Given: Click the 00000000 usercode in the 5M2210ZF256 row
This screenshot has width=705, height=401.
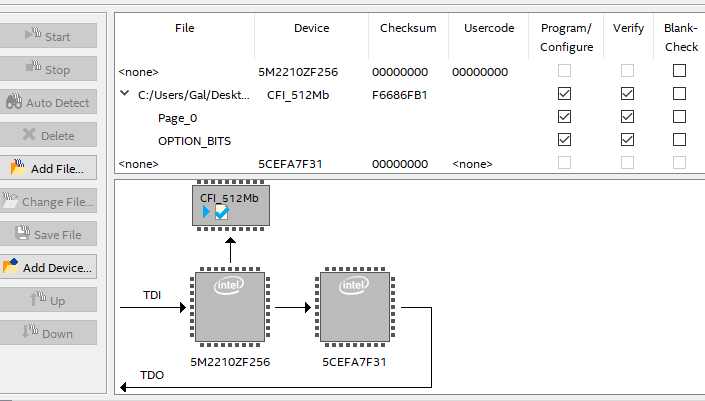Looking at the screenshot, I should pos(480,72).
